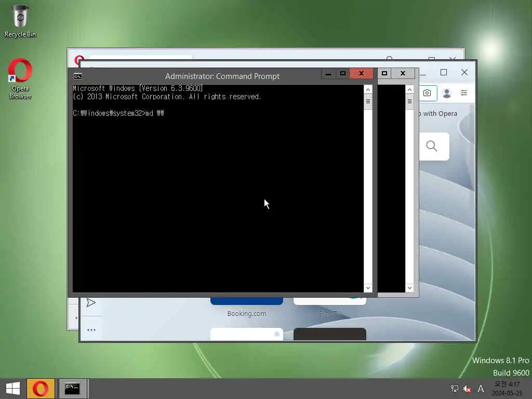Image resolution: width=532 pixels, height=399 pixels.
Task: Click the second Command Prompt scroll down arrow
Action: click(409, 288)
